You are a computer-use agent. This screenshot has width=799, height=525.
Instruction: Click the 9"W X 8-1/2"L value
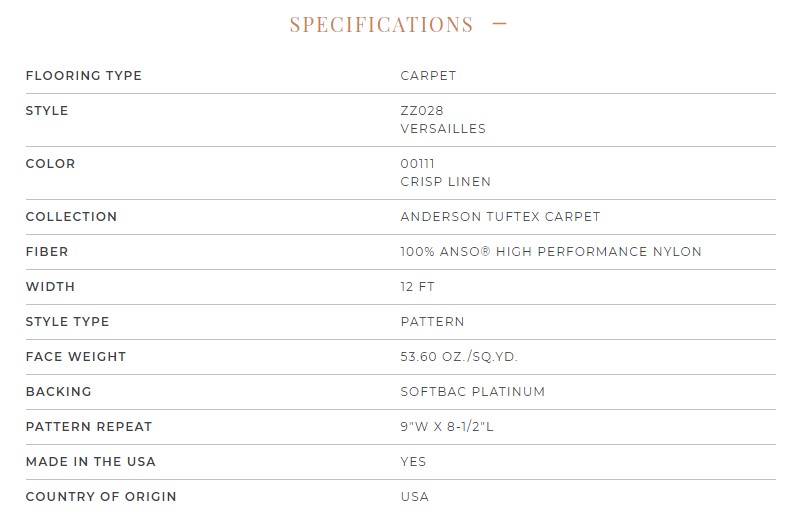pos(446,427)
